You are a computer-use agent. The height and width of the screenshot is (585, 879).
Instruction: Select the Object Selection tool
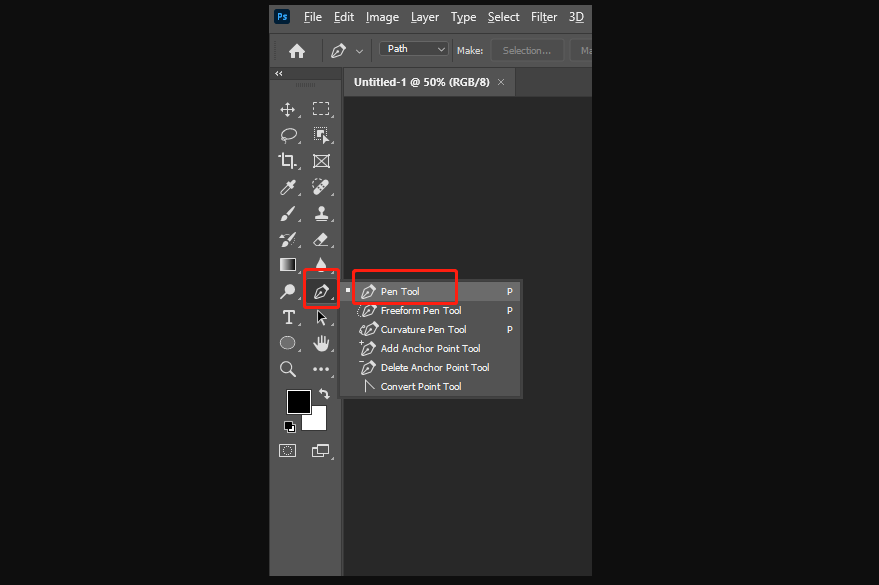tap(321, 135)
